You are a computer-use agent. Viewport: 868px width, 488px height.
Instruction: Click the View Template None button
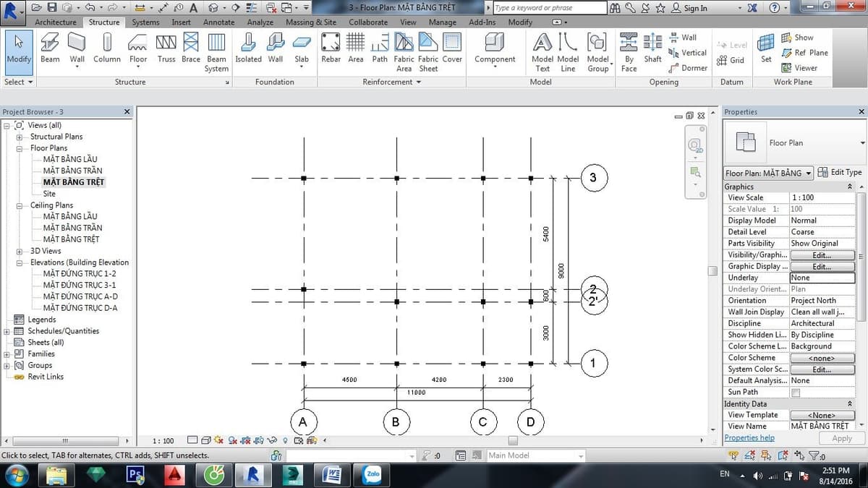822,416
